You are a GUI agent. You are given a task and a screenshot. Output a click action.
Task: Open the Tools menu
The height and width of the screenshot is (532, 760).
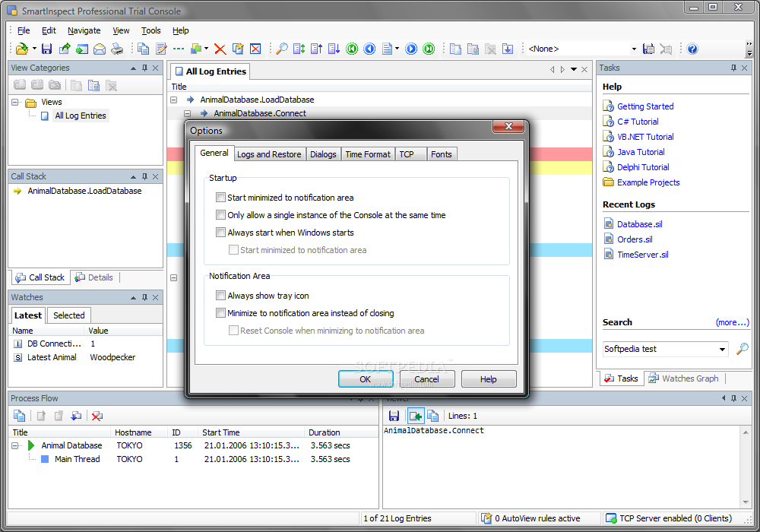(150, 30)
